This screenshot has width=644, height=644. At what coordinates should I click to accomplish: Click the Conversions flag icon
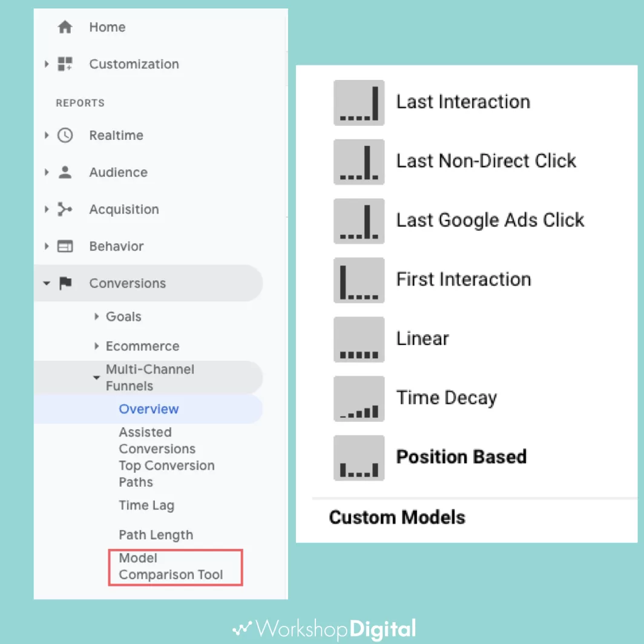pos(65,283)
